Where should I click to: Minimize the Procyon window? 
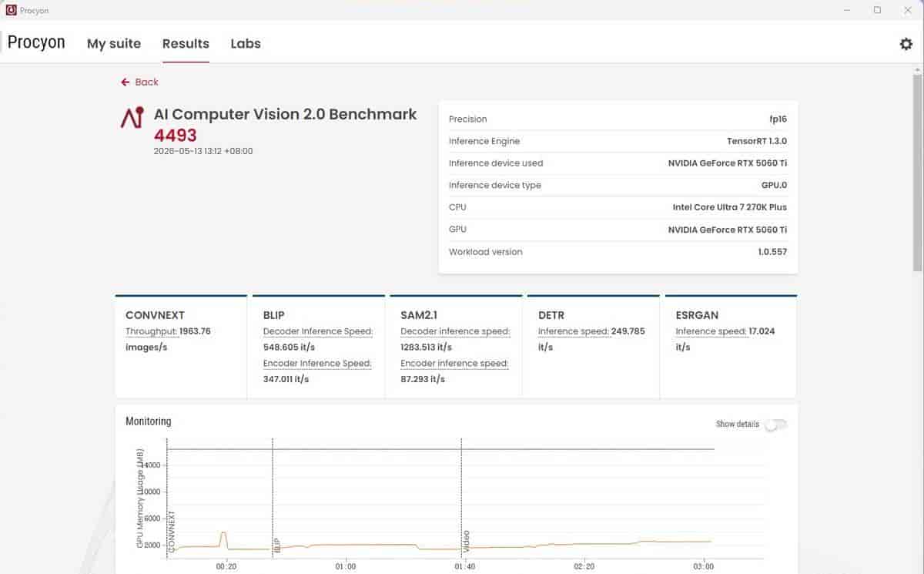tap(848, 10)
